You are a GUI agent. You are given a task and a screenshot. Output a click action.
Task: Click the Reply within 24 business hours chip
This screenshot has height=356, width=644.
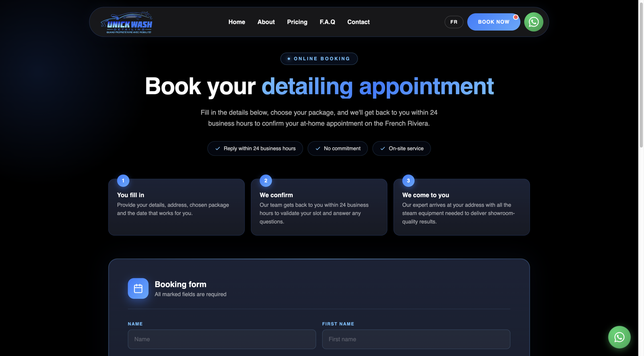point(255,149)
